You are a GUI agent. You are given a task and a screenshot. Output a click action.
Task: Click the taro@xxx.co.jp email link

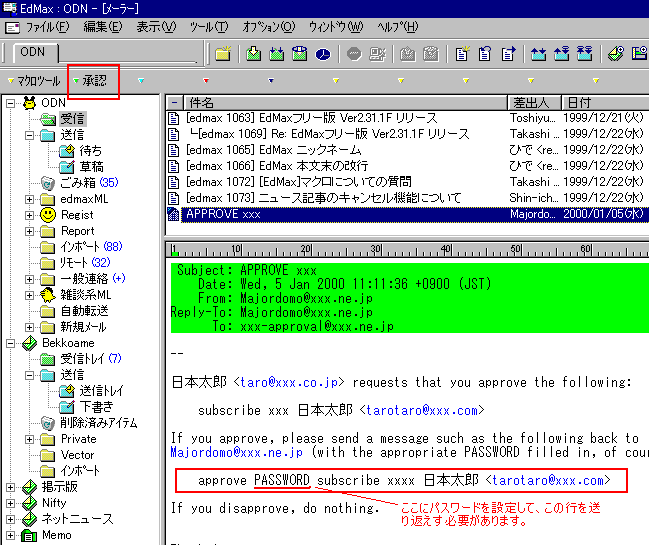tap(288, 382)
